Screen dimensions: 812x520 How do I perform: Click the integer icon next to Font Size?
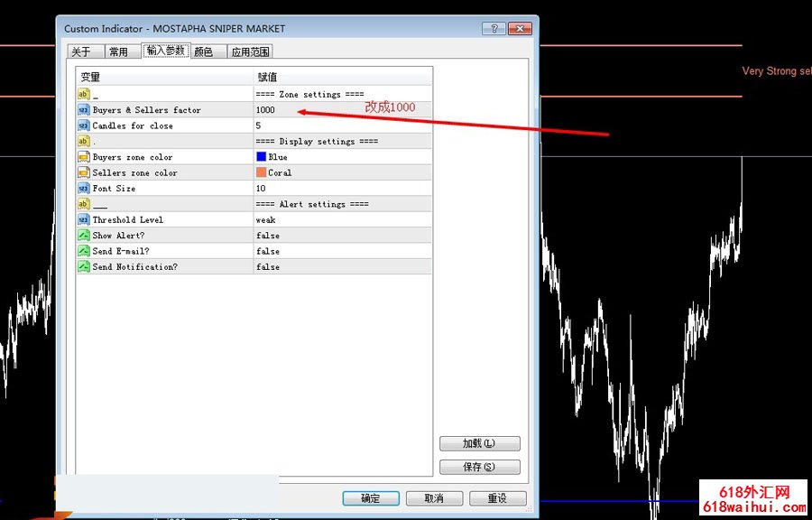click(x=83, y=188)
